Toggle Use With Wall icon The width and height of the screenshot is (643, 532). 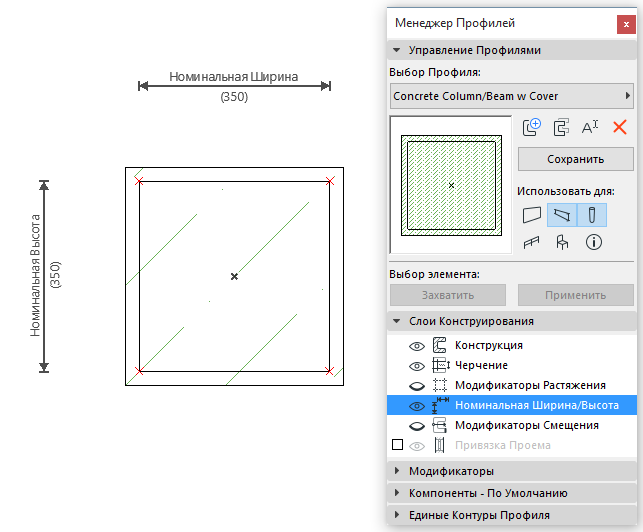[x=532, y=215]
